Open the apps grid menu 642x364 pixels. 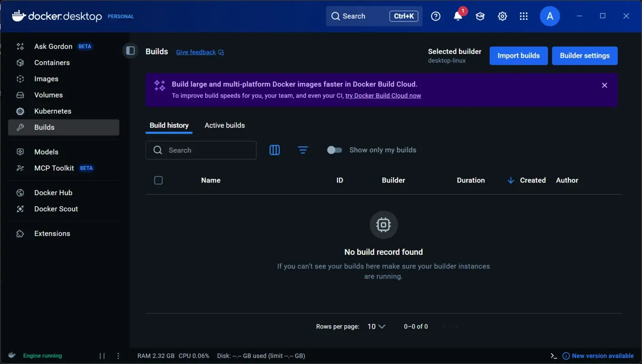(x=524, y=16)
